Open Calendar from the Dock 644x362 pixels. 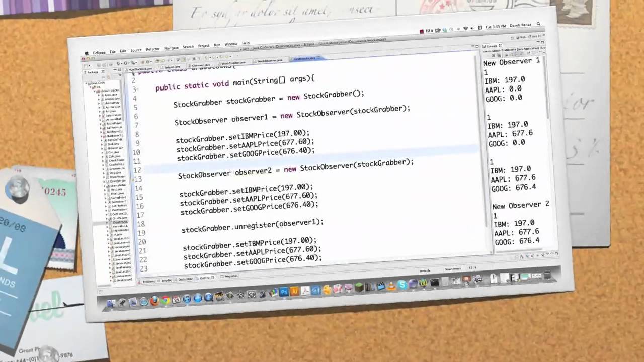pyautogui.click(x=176, y=299)
